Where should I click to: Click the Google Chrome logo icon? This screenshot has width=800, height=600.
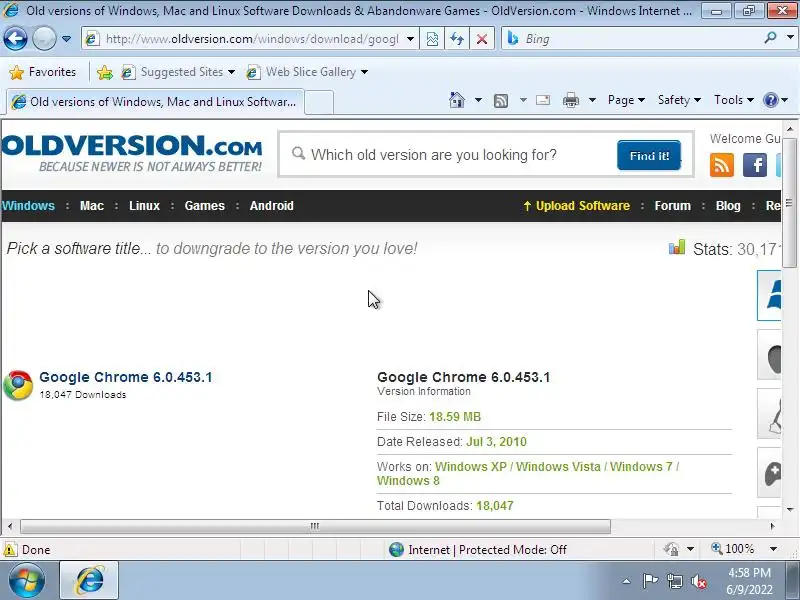click(x=18, y=385)
